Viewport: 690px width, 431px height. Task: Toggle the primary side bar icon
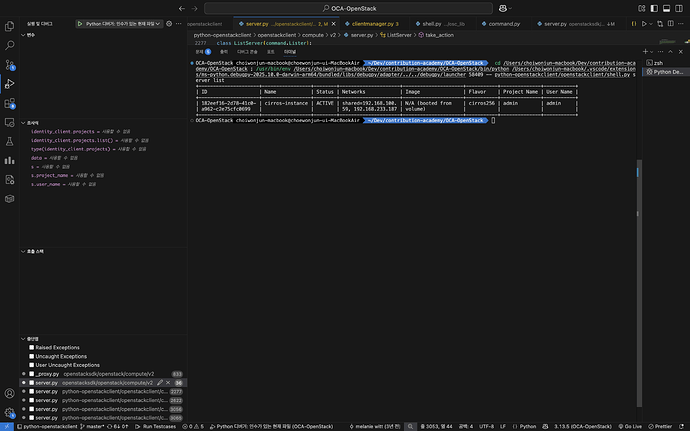click(654, 8)
